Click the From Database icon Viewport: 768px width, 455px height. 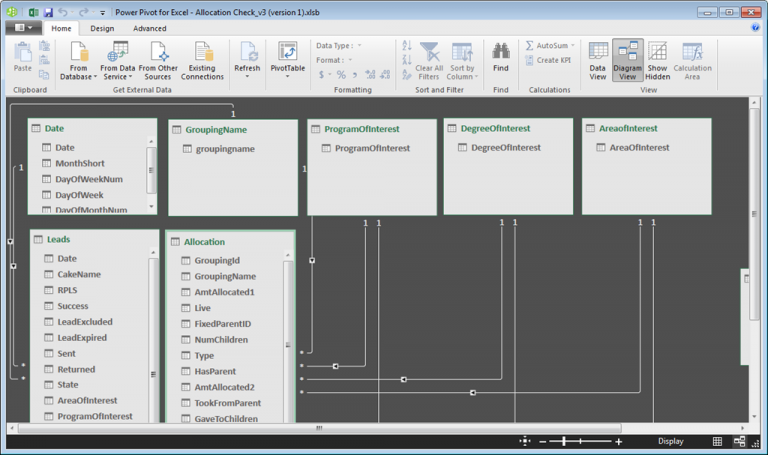point(78,52)
